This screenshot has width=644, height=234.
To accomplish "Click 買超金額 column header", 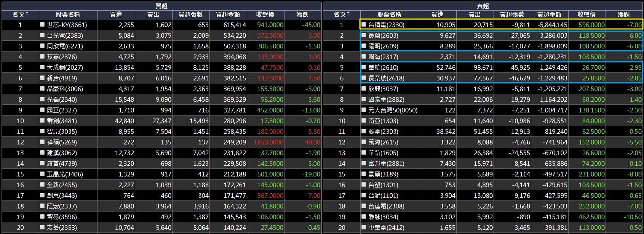I will click(228, 14).
